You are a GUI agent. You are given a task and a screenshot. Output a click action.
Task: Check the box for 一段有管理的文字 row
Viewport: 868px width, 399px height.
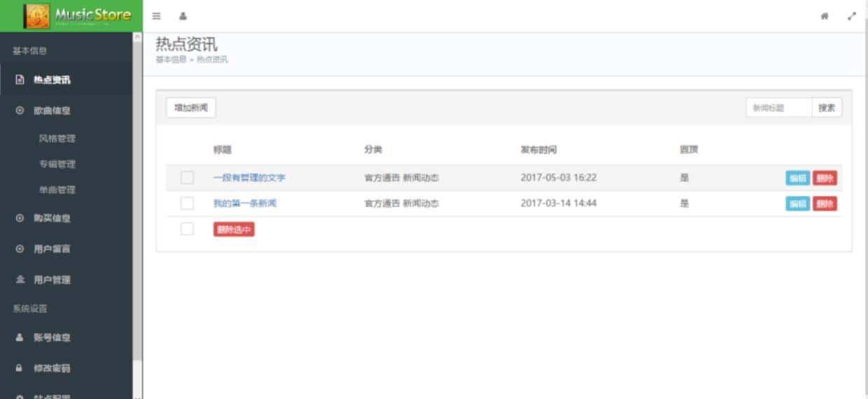[187, 178]
